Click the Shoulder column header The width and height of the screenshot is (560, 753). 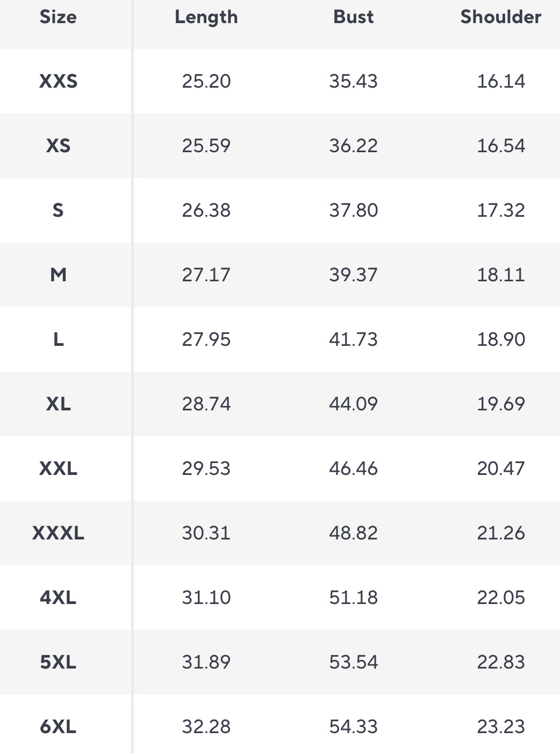500,17
